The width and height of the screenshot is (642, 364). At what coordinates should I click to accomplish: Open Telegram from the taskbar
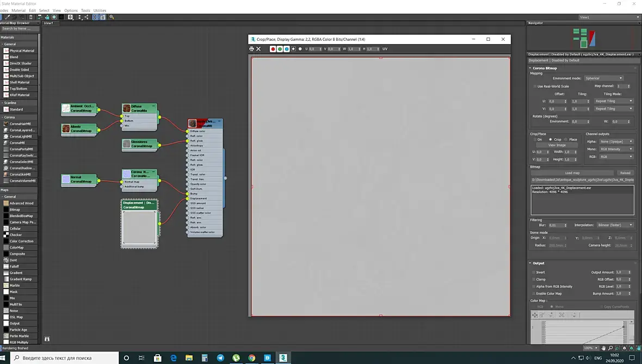click(x=220, y=357)
